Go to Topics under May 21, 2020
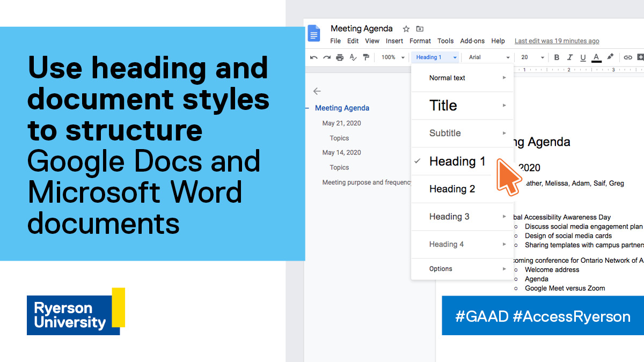 coord(339,138)
